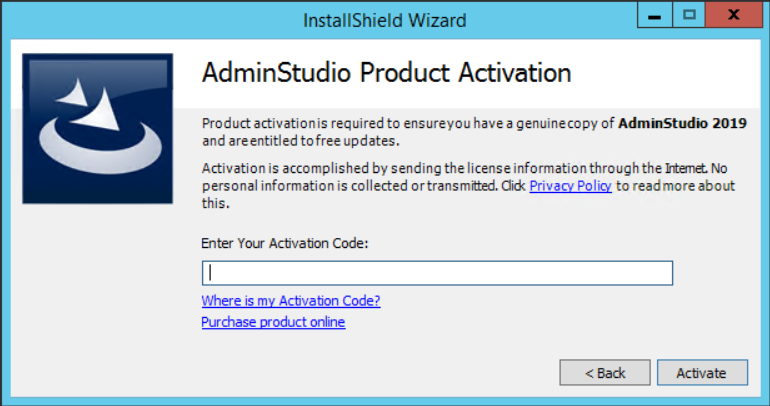This screenshot has width=770, height=406.
Task: Maximize the InstallShield Wizard window
Action: click(690, 16)
